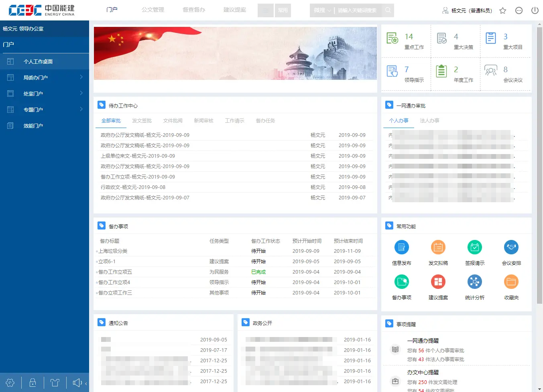
Task: Open the 会议安排 function icon
Action: [x=511, y=247]
